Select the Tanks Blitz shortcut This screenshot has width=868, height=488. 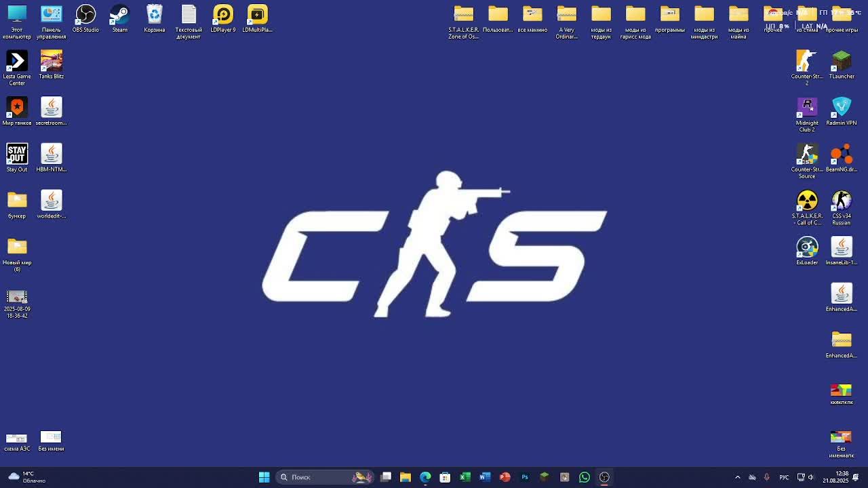[x=52, y=64]
